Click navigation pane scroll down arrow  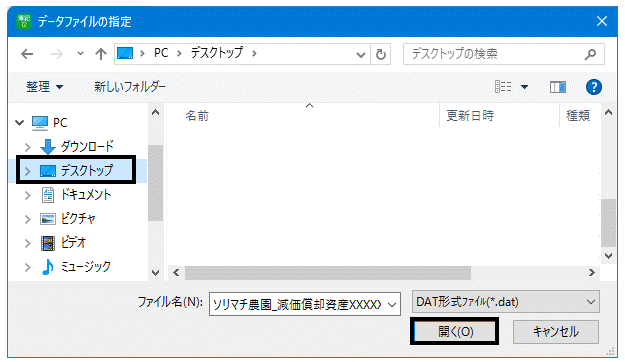(x=155, y=273)
